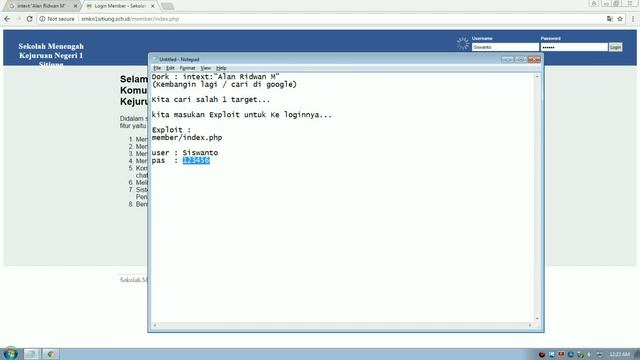Open the Notepad View menu
Screen dimensions: 640x360
click(x=205, y=68)
